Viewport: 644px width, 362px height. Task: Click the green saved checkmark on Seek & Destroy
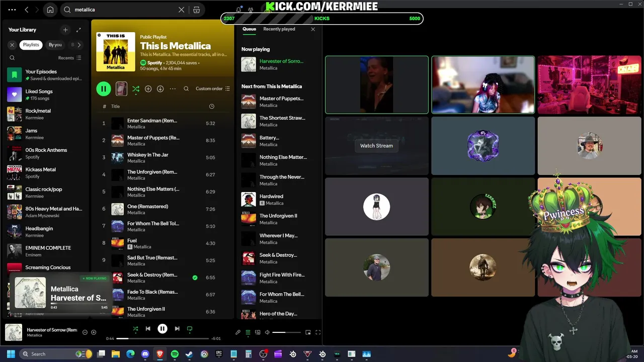click(195, 278)
